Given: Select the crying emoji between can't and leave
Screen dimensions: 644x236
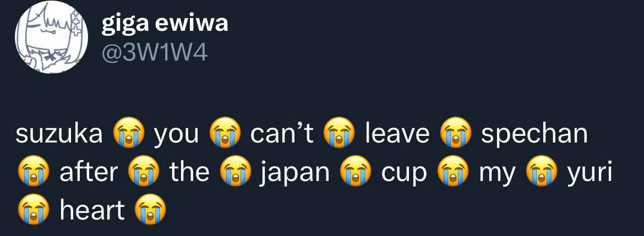Looking at the screenshot, I should pos(339,133).
